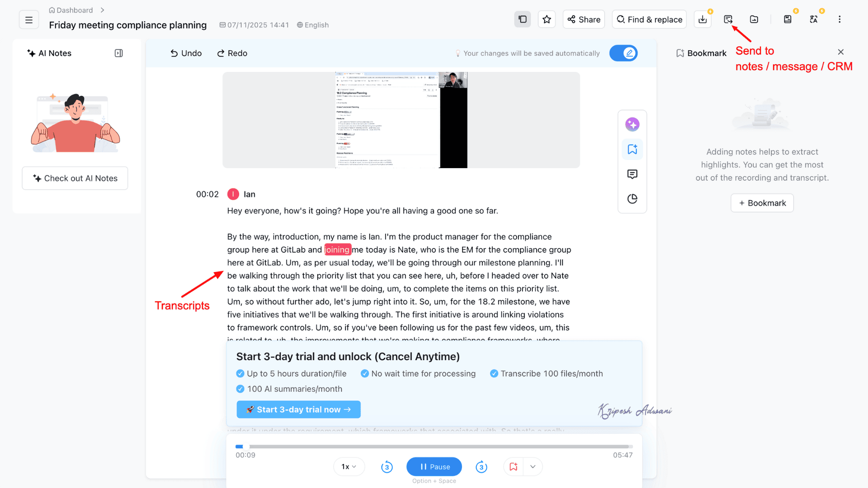Open the three-dot more options menu
868x488 pixels.
(x=840, y=19)
